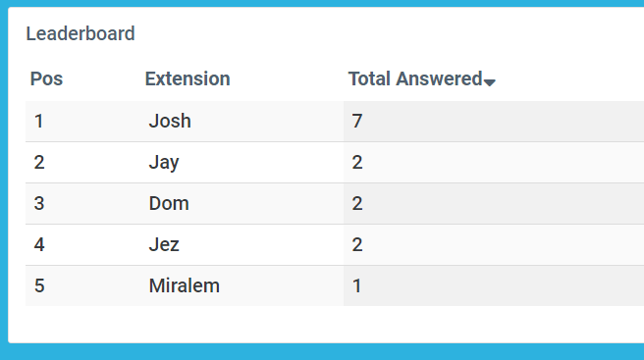Click position number 4 in the table
The image size is (644, 360).
39,244
